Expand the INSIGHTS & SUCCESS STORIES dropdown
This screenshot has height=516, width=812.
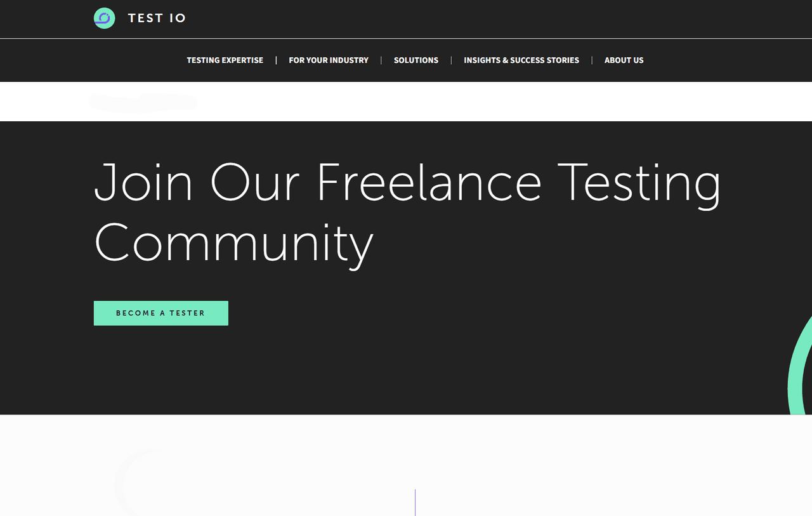click(521, 60)
